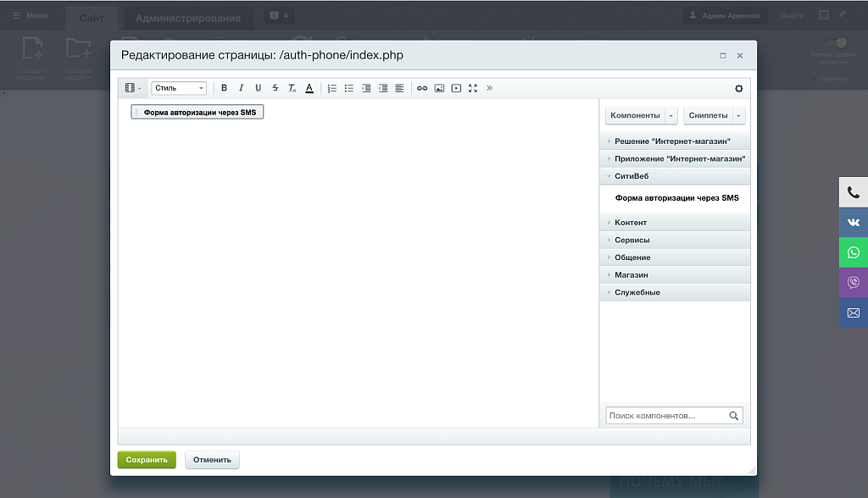Image resolution: width=868 pixels, height=498 pixels.
Task: Click the insert image icon
Action: [439, 88]
